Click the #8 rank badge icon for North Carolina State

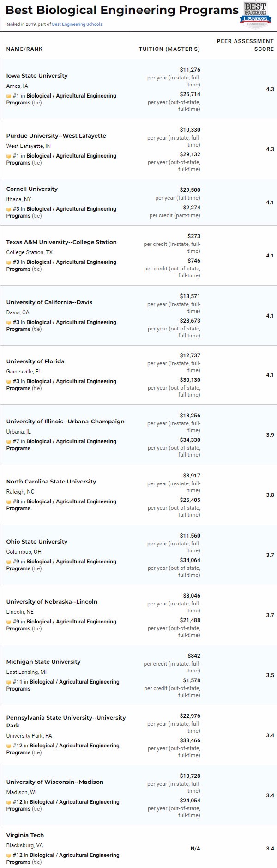9,502
